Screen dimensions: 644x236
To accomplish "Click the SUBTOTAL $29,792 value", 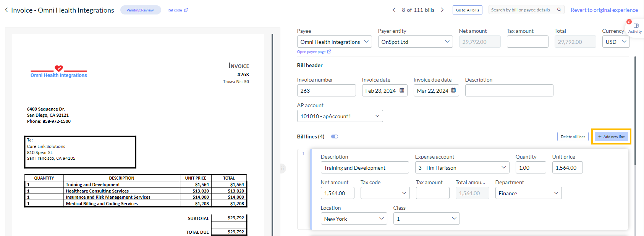I will (236, 218).
